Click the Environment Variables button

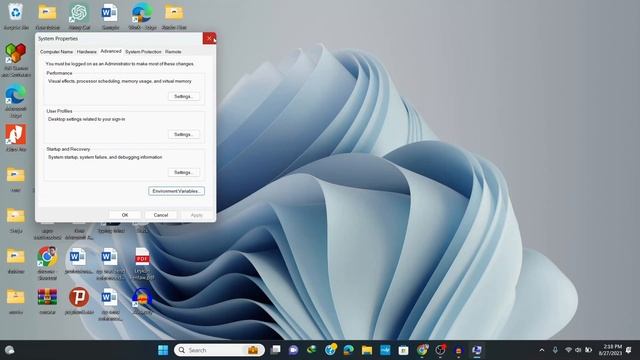176,191
